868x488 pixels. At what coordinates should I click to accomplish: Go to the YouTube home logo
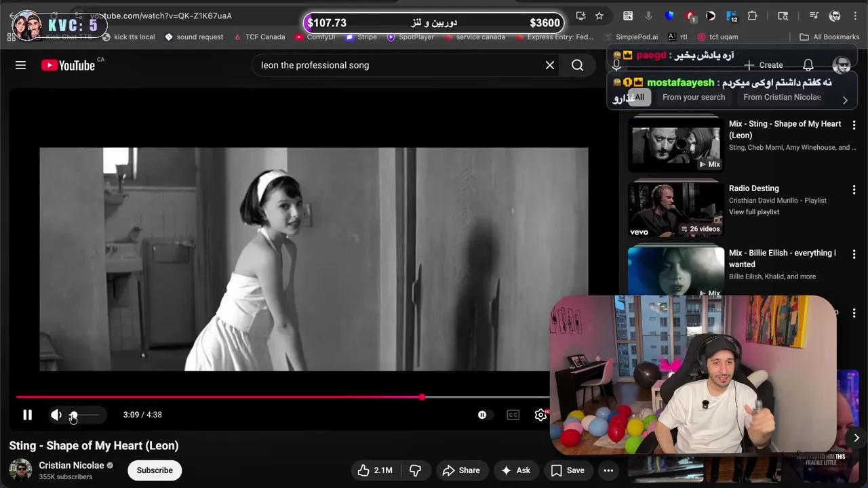click(68, 65)
